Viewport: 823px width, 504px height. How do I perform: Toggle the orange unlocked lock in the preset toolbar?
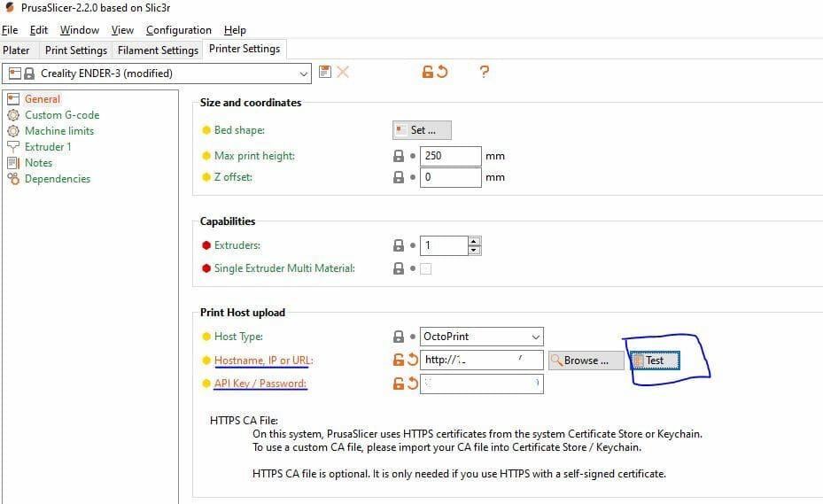(x=428, y=72)
